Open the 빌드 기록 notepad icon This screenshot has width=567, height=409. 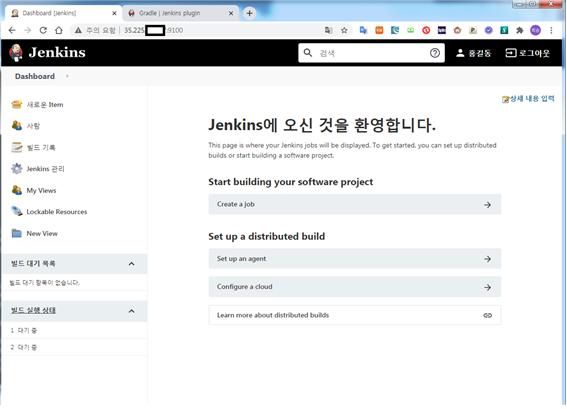pyautogui.click(x=17, y=147)
